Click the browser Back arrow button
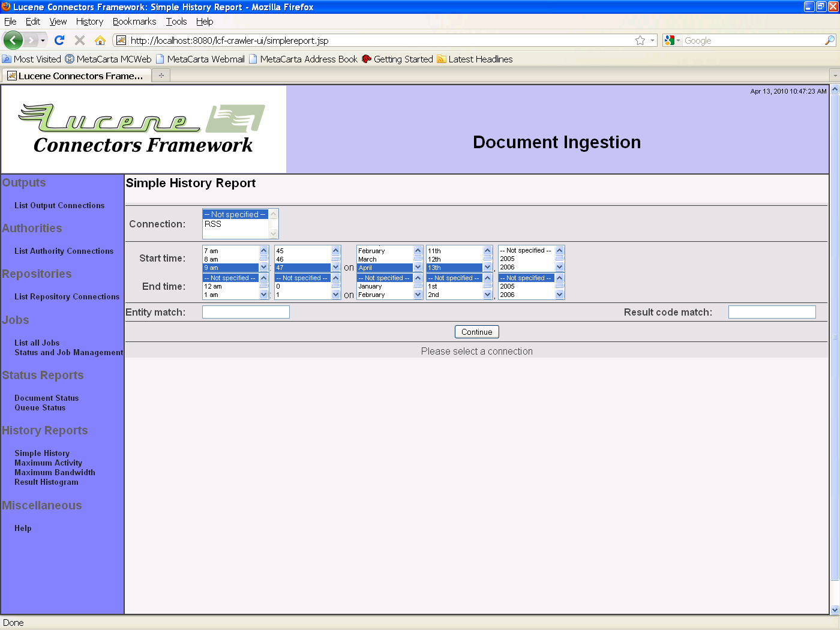Screen dimensions: 840x630 click(13, 40)
